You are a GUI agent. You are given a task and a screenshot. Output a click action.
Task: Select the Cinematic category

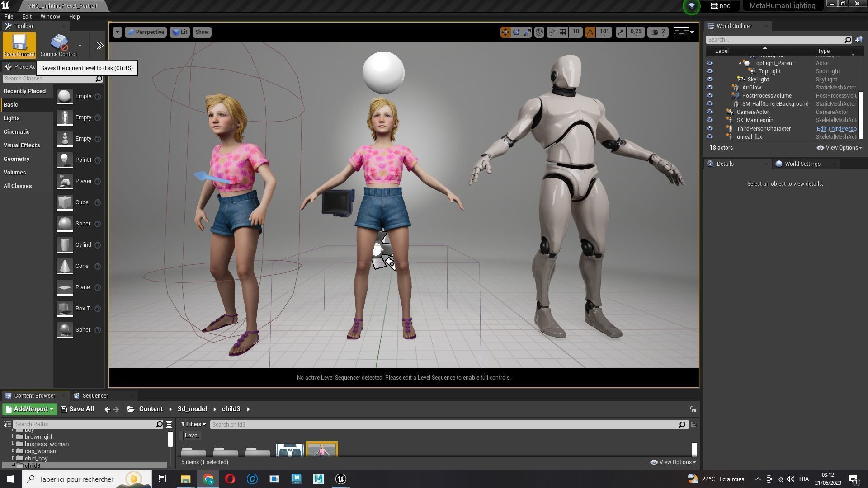(17, 131)
